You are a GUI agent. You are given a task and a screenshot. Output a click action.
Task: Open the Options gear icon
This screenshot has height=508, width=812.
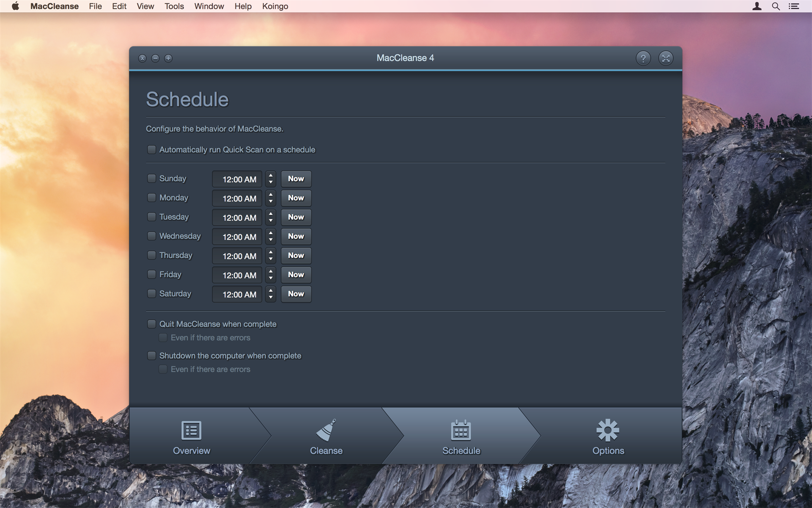pos(608,430)
